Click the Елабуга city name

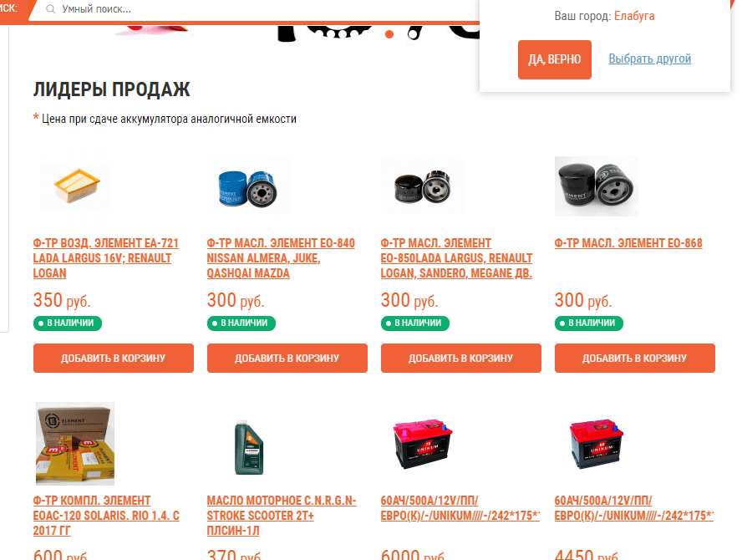coord(634,16)
